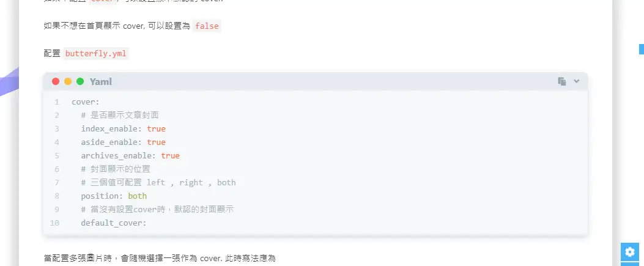Viewport: 644px width, 266px height.
Task: Click the position both value
Action: (137, 196)
